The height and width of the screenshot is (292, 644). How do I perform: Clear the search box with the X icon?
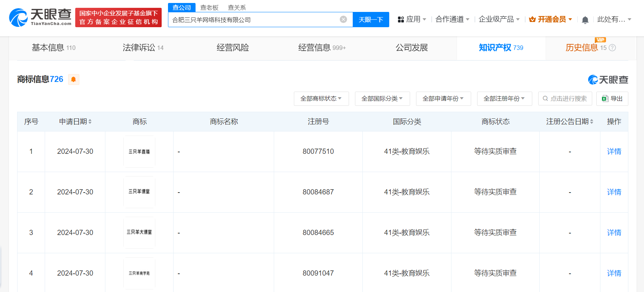click(x=343, y=19)
